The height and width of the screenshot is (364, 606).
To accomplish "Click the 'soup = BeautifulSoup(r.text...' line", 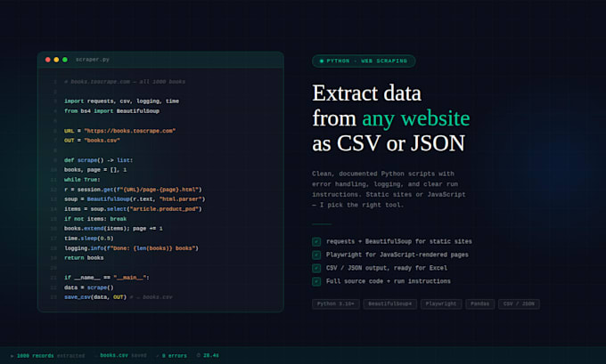I will point(135,199).
